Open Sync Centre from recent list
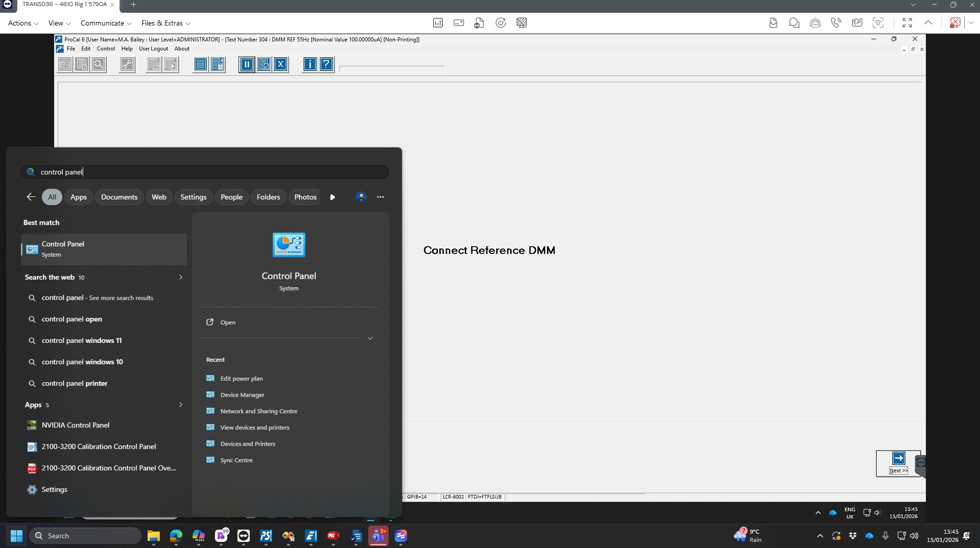 [x=236, y=460]
